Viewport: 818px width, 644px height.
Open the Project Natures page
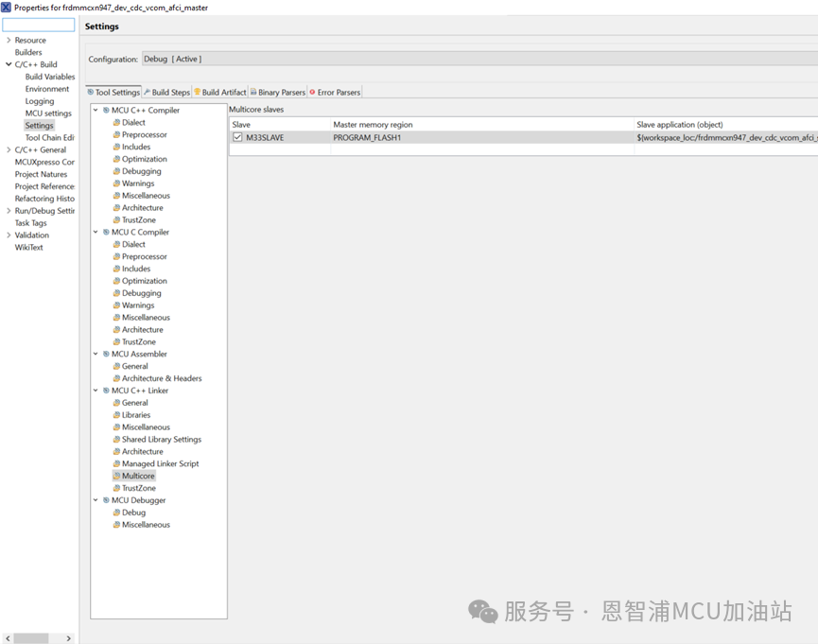[x=41, y=174]
